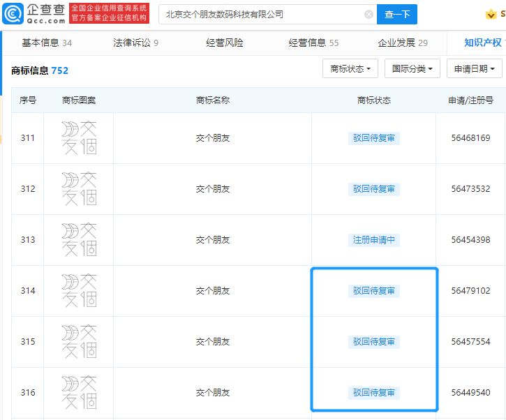Click trademark name 交个朋友 in row 311

(x=213, y=138)
